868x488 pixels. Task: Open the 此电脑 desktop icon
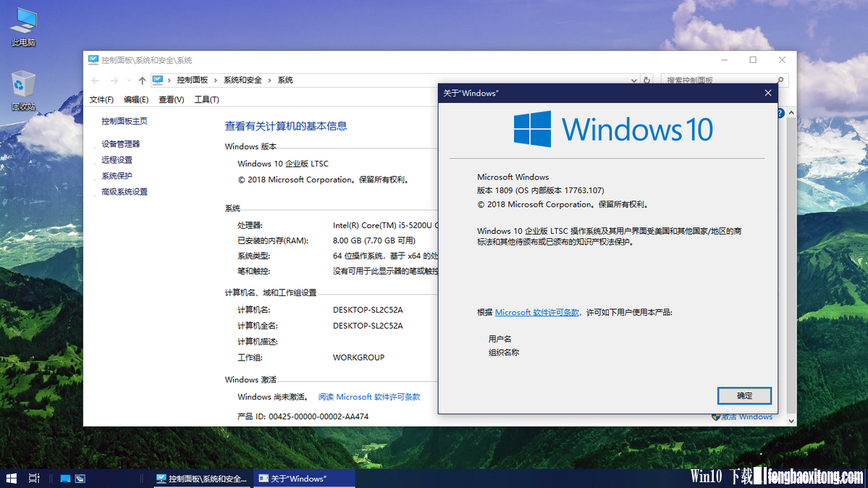[24, 27]
